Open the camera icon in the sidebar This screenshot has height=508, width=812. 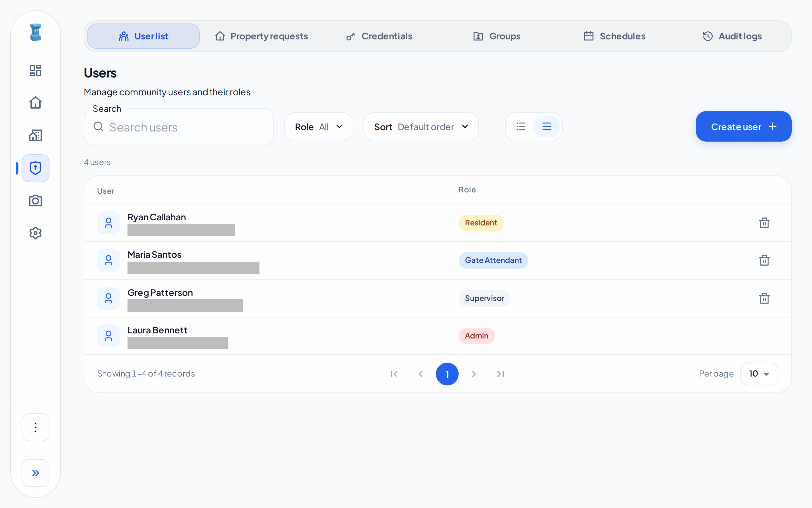click(x=35, y=201)
